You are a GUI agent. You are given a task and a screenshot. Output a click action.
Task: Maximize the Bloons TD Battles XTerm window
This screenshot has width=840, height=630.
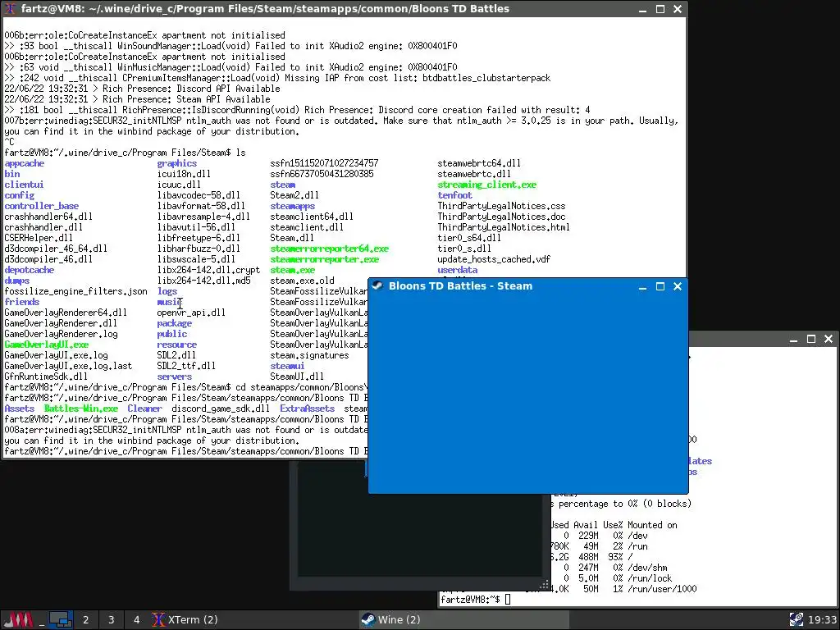(x=660, y=9)
